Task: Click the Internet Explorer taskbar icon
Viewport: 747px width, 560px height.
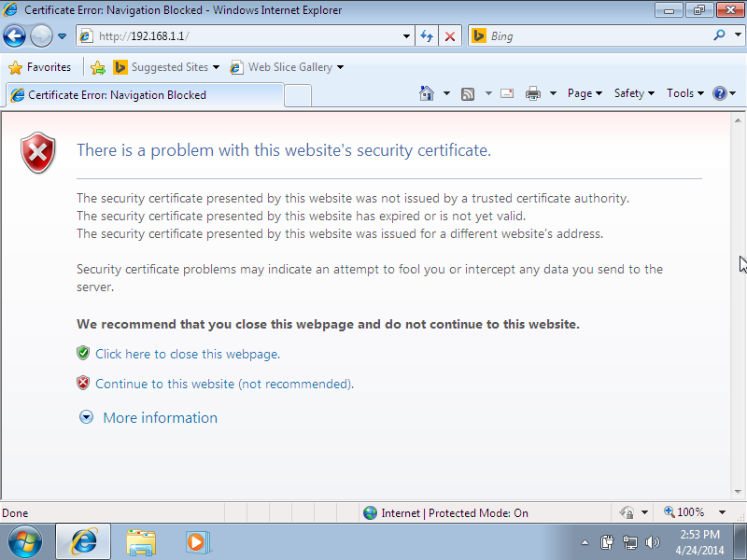Action: coord(84,542)
